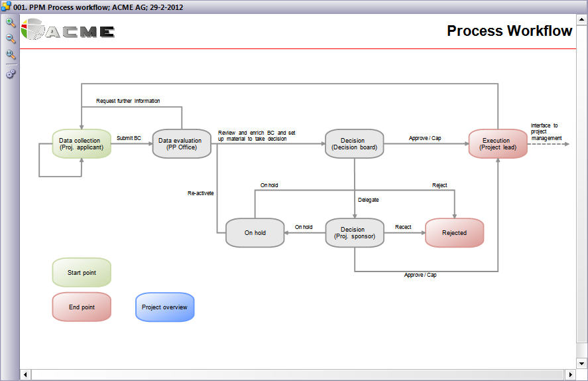This screenshot has height=381, width=588.
Task: Click the zoom out magnifier icon
Action: click(10, 38)
